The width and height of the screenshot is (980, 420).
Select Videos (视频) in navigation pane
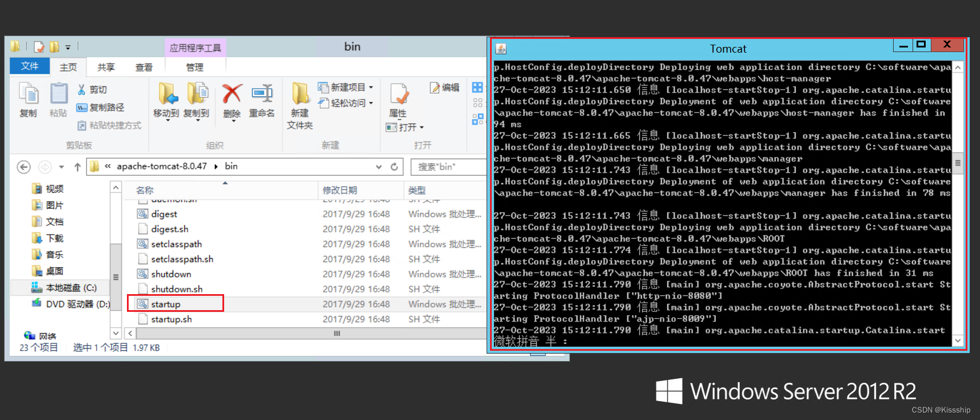pos(48,189)
